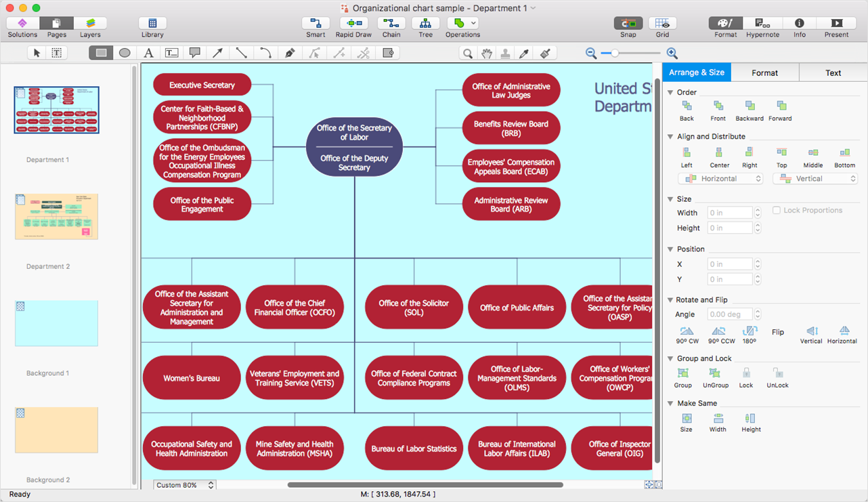This screenshot has height=502, width=868.
Task: Select the arrow line tool
Action: point(218,53)
